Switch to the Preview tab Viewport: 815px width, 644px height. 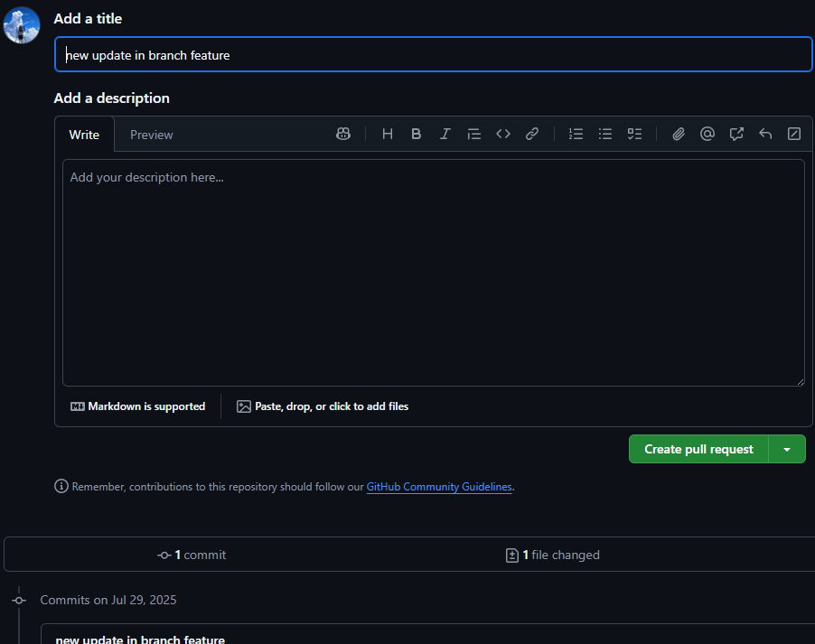(x=151, y=135)
